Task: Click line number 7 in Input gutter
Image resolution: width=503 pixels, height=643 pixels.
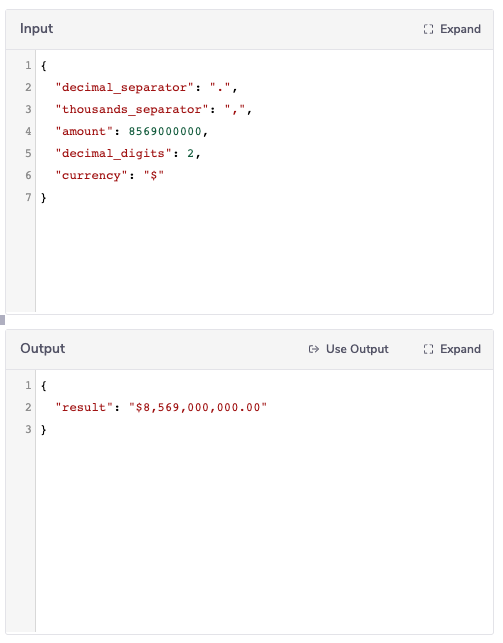Action: tap(28, 198)
